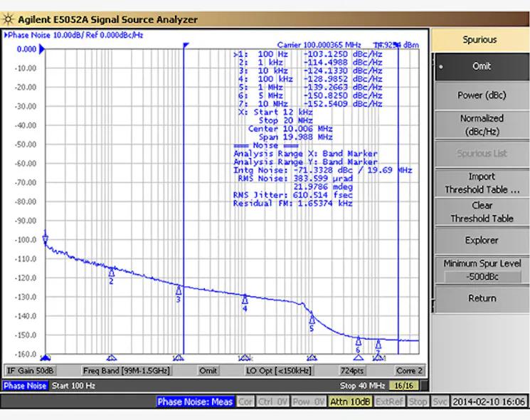Click the band marker flag atop the graph
Image resolution: width=530 pixels, height=420 pixels.
click(186, 46)
